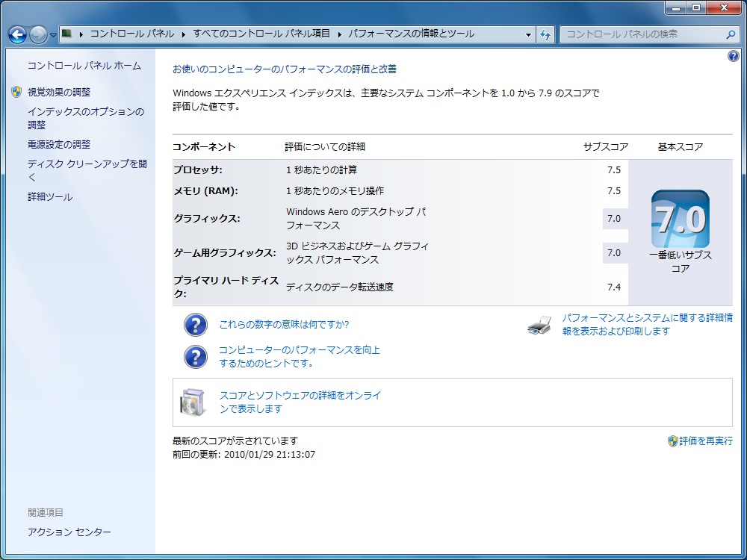This screenshot has width=747, height=560.
Task: Open 詳細ツール
Action: click(x=50, y=196)
